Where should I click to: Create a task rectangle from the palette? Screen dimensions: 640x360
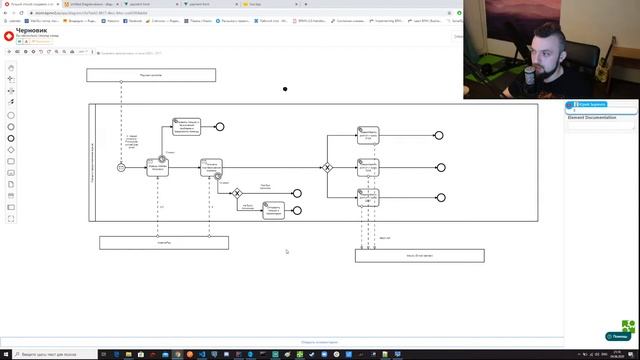(x=11, y=161)
